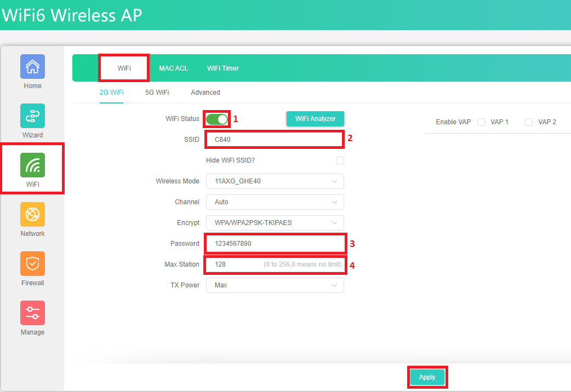This screenshot has height=392, width=571.
Task: Open the Home sidebar icon
Action: pos(32,67)
